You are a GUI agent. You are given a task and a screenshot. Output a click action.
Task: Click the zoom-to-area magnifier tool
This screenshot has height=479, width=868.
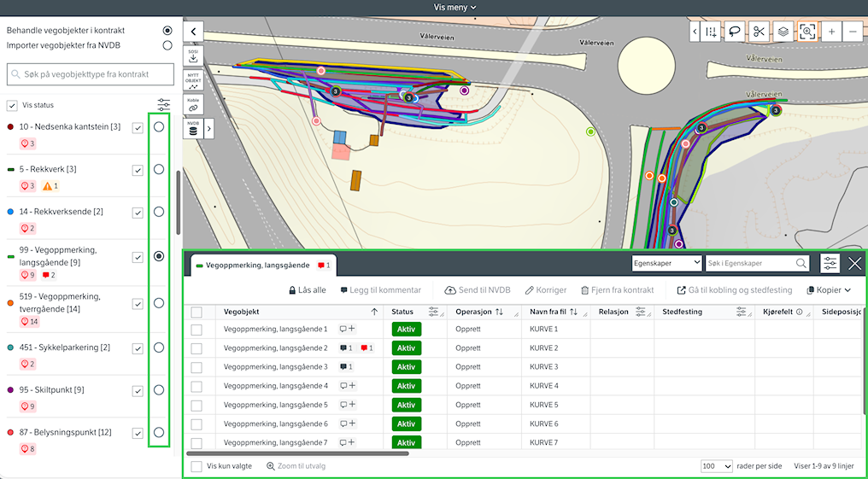click(x=806, y=32)
